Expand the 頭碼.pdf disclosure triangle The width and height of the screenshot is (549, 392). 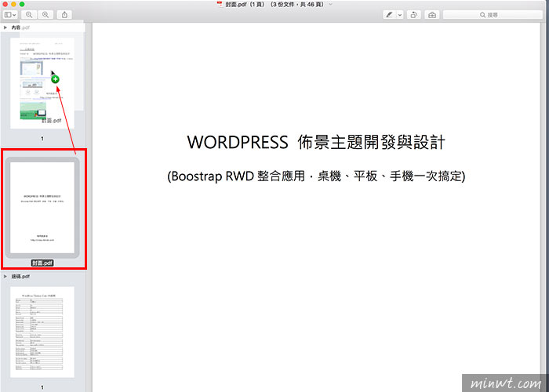[5, 277]
